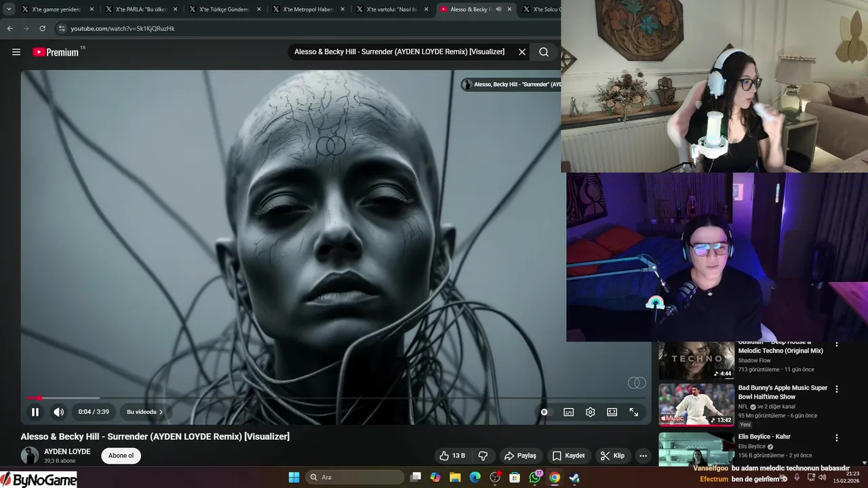Image resolution: width=868 pixels, height=488 pixels.
Task: Open the player settings gear
Action: (590, 411)
